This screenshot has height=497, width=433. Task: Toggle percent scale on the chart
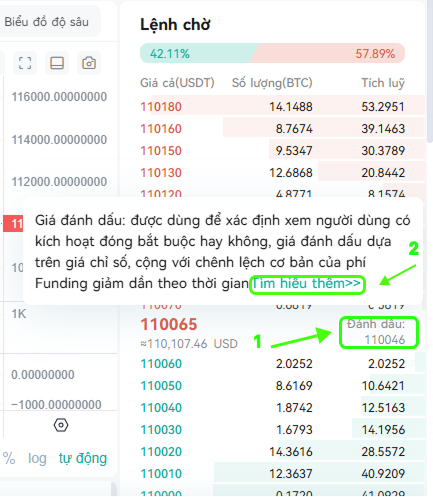(9, 458)
